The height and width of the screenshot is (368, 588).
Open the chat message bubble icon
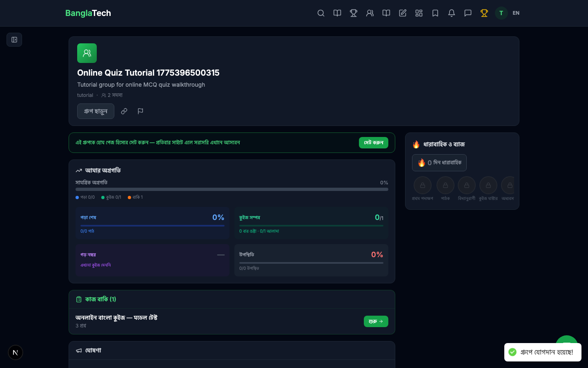[468, 13]
